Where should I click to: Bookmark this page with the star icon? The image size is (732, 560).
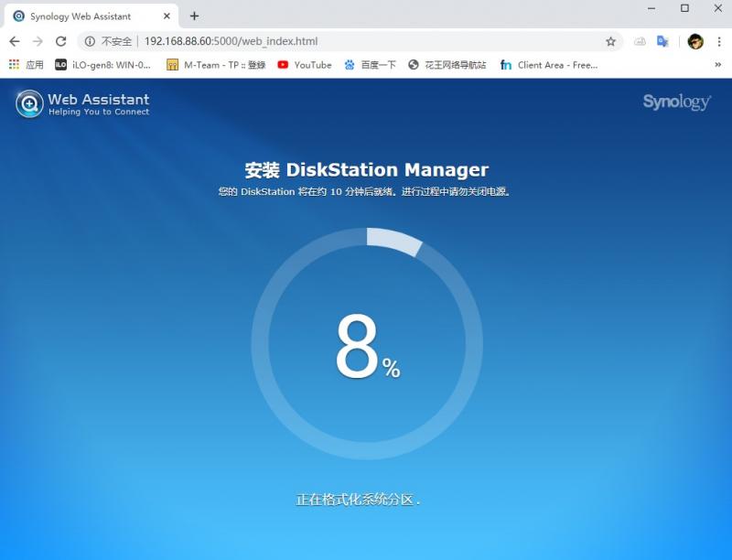click(610, 41)
